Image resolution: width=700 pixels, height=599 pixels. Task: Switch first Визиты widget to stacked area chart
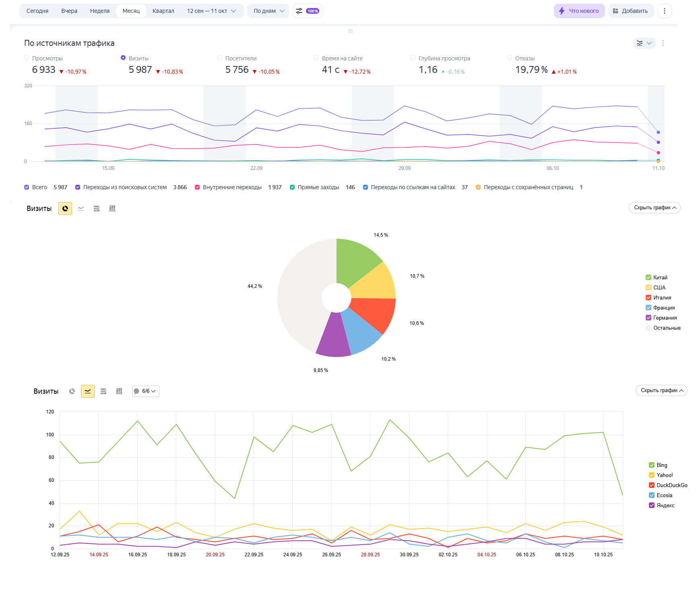pos(97,209)
